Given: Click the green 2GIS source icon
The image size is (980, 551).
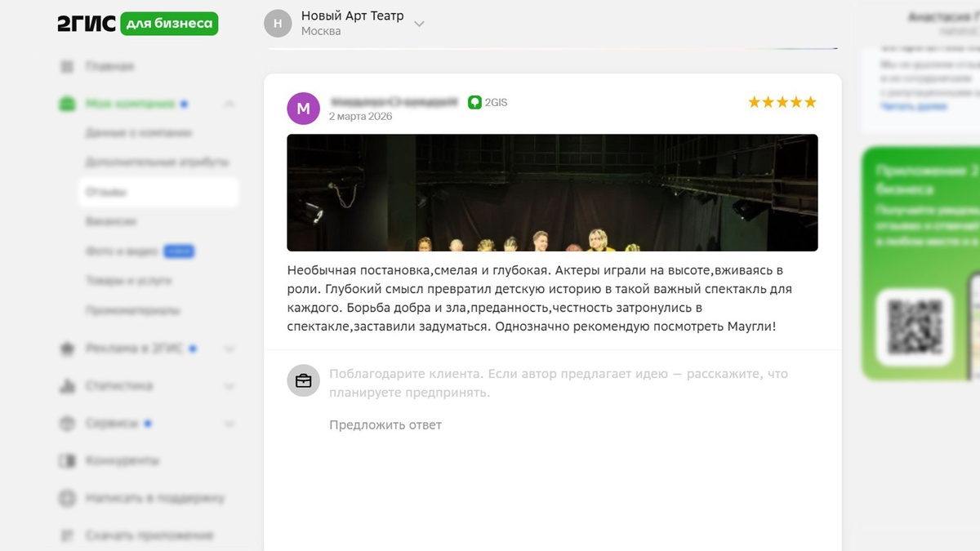Looking at the screenshot, I should pyautogui.click(x=474, y=102).
